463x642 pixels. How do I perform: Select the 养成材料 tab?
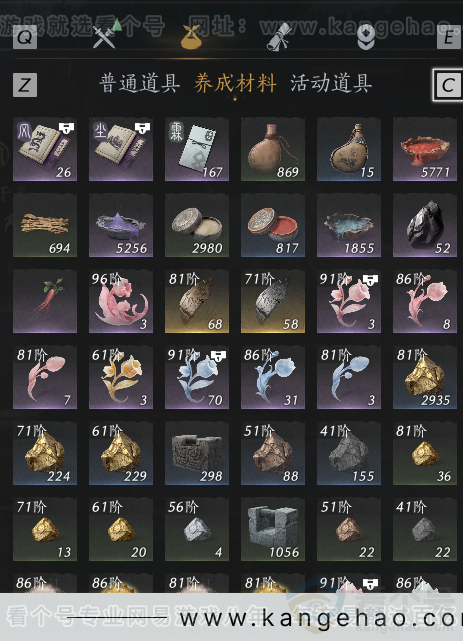coord(235,84)
